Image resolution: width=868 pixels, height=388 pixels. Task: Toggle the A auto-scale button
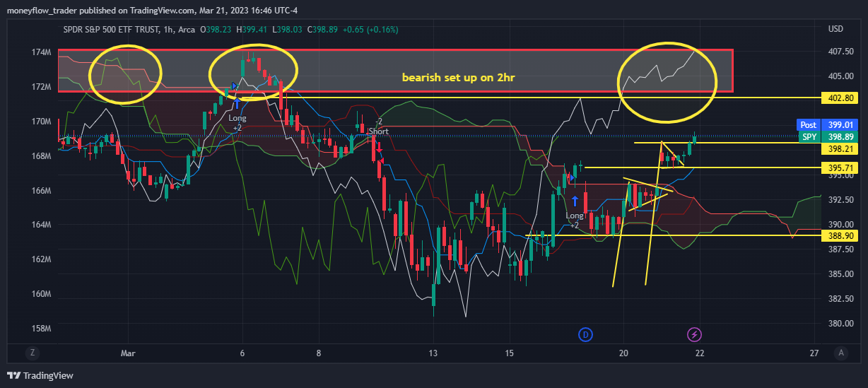840,352
